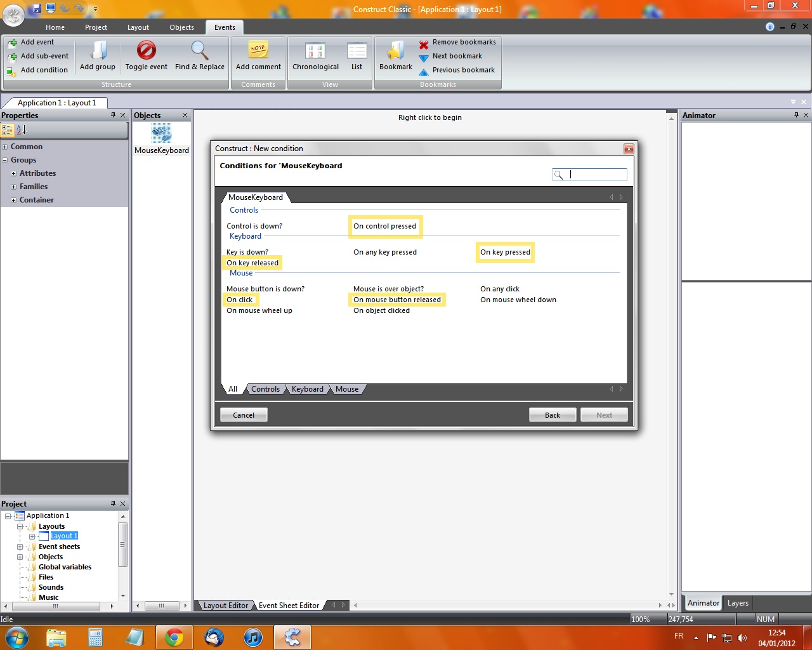Expand the Container group
Image resolution: width=812 pixels, height=650 pixels.
point(13,200)
